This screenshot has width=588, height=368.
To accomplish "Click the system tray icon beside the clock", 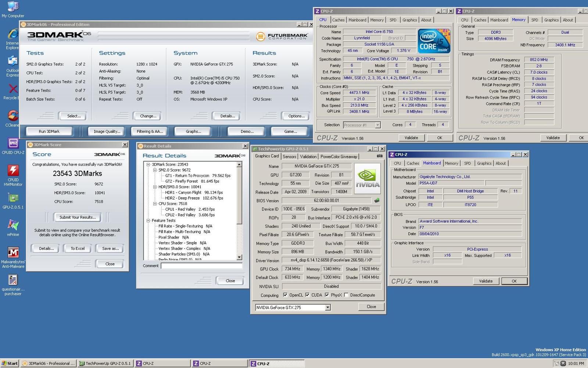I will coord(563,364).
